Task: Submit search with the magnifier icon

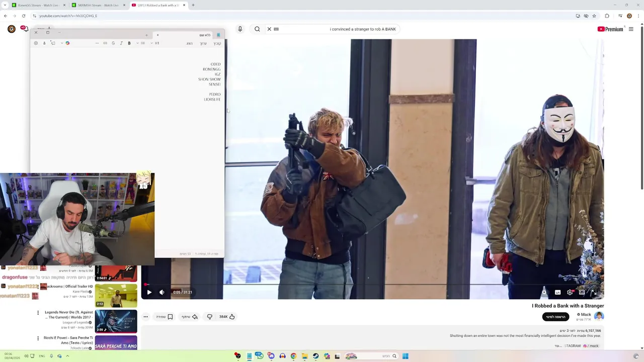Action: click(257, 29)
